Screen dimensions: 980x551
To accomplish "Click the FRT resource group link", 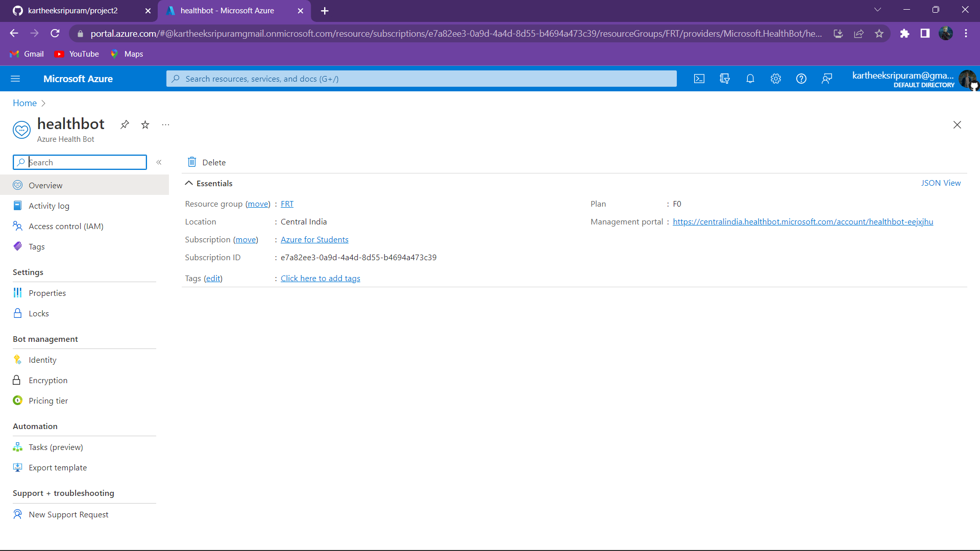I will (x=287, y=204).
